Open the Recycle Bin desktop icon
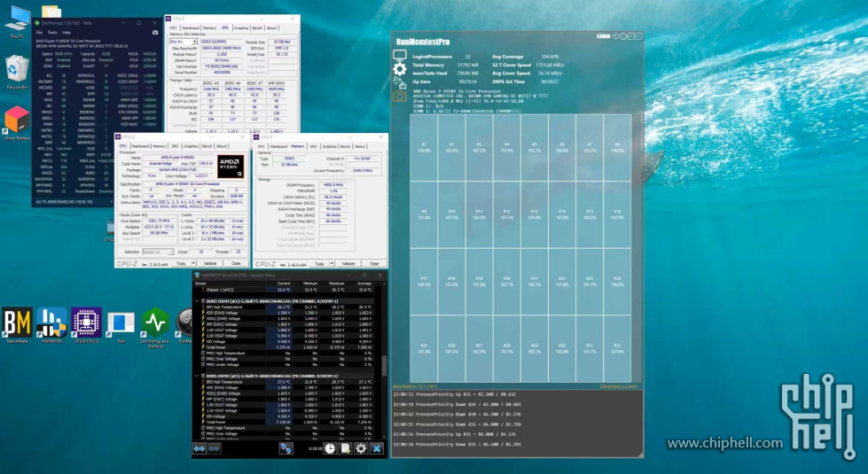 [x=17, y=73]
